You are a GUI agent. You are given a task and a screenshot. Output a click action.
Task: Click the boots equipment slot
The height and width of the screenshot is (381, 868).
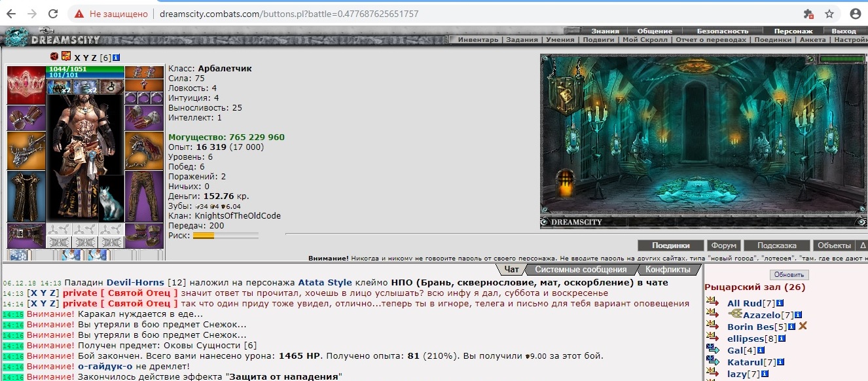[144, 236]
